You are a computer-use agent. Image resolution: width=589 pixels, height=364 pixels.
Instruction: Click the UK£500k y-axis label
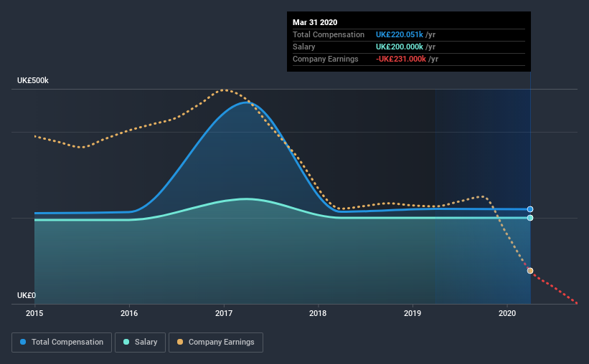(x=33, y=81)
